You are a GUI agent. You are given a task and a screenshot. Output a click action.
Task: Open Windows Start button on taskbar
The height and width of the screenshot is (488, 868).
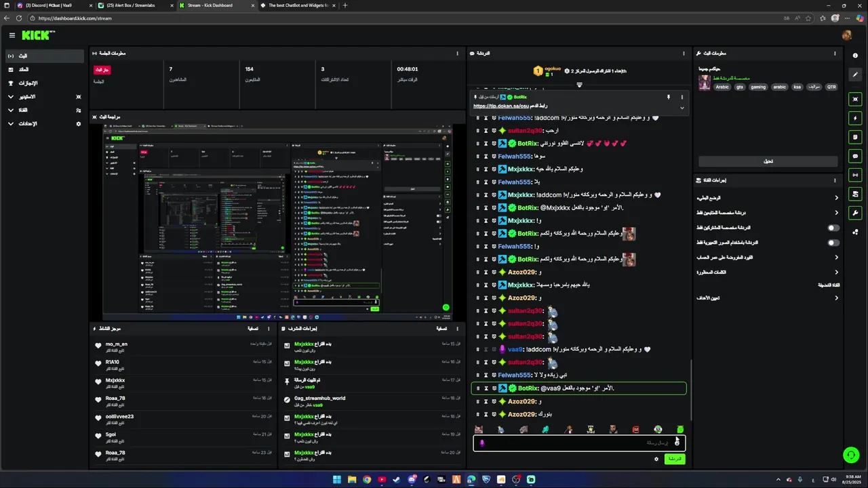337,480
